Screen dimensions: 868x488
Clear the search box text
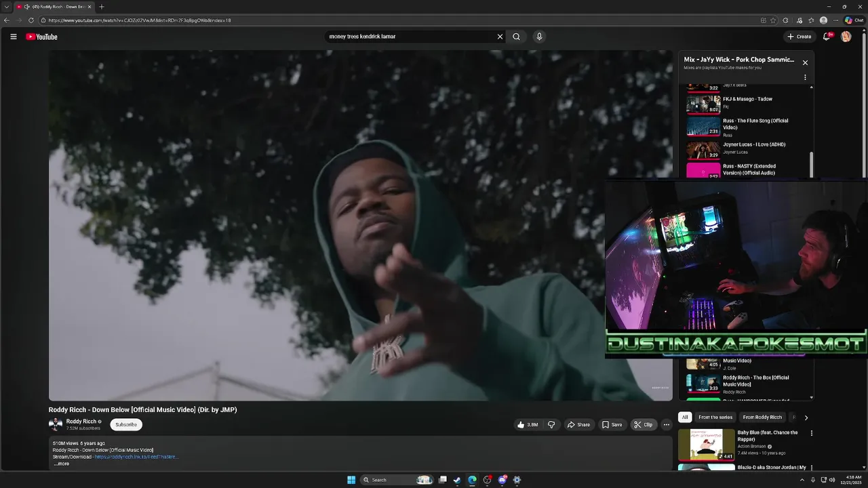[x=500, y=37]
